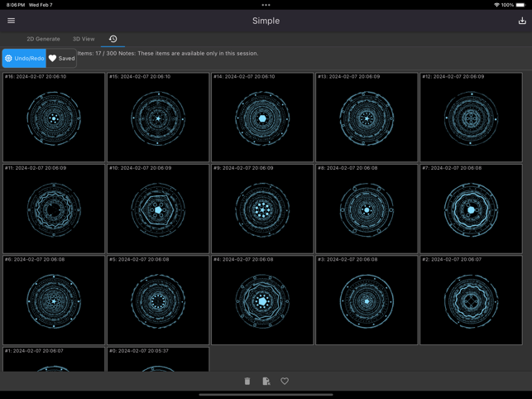
Task: Tap the heart favorite icon
Action: pos(285,381)
